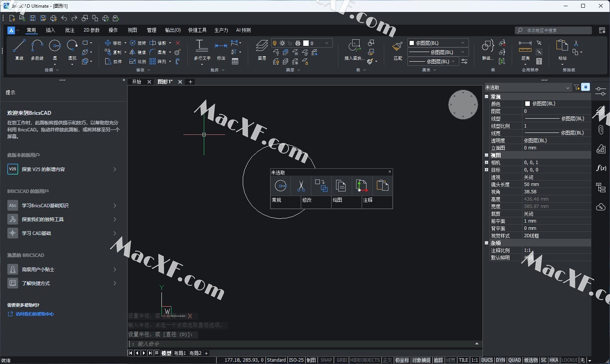Open the color 依图层(BL) dropdown in ribbon
Screen dimensions: 610x364
pyautogui.click(x=438, y=43)
